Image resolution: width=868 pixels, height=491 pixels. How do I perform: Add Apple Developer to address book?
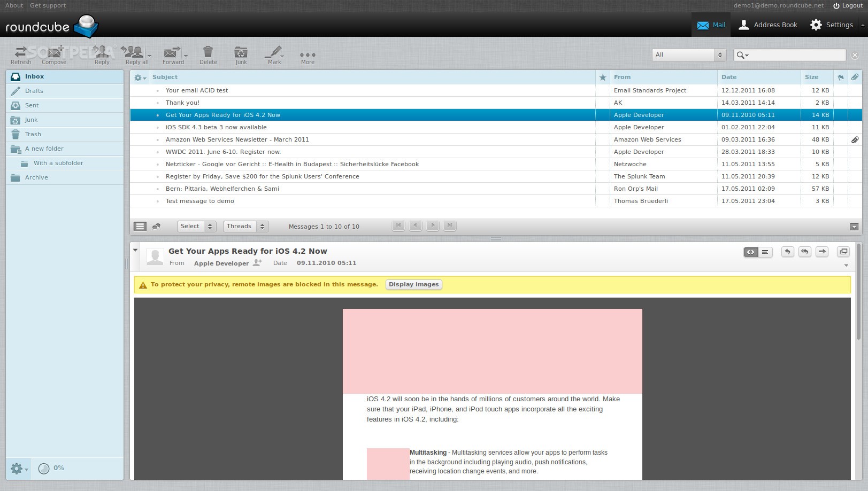click(257, 263)
